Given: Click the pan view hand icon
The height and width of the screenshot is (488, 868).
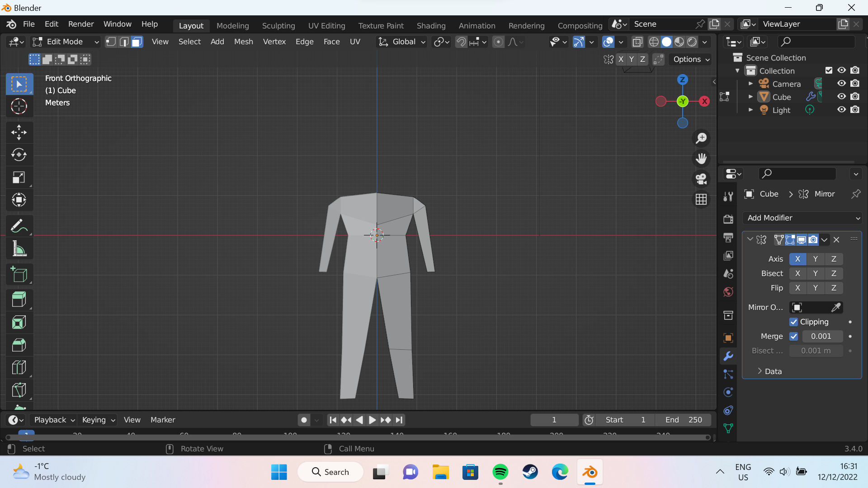Looking at the screenshot, I should 701,159.
